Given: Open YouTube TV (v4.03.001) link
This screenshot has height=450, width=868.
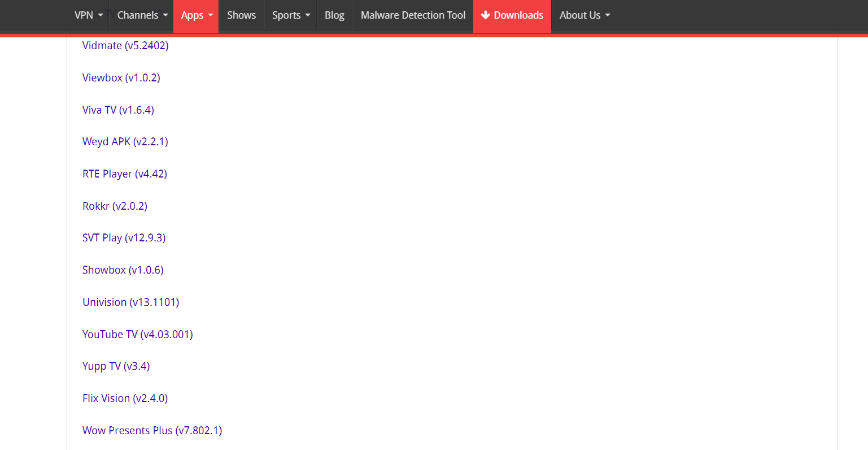Looking at the screenshot, I should (138, 334).
